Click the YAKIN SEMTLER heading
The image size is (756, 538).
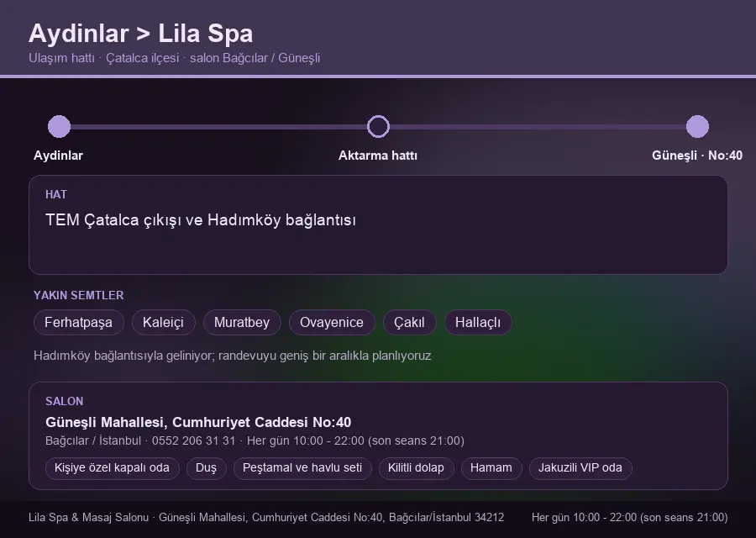click(x=79, y=295)
